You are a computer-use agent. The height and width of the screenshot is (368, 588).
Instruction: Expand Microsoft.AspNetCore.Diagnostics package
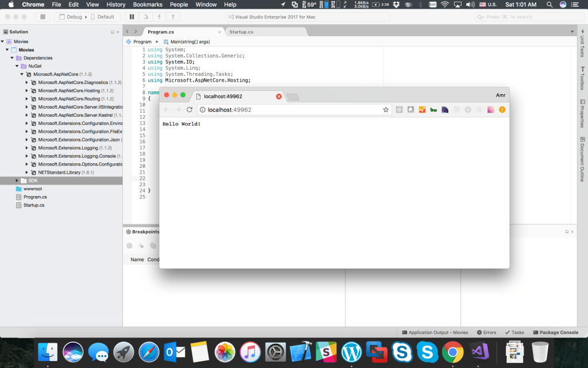[26, 82]
